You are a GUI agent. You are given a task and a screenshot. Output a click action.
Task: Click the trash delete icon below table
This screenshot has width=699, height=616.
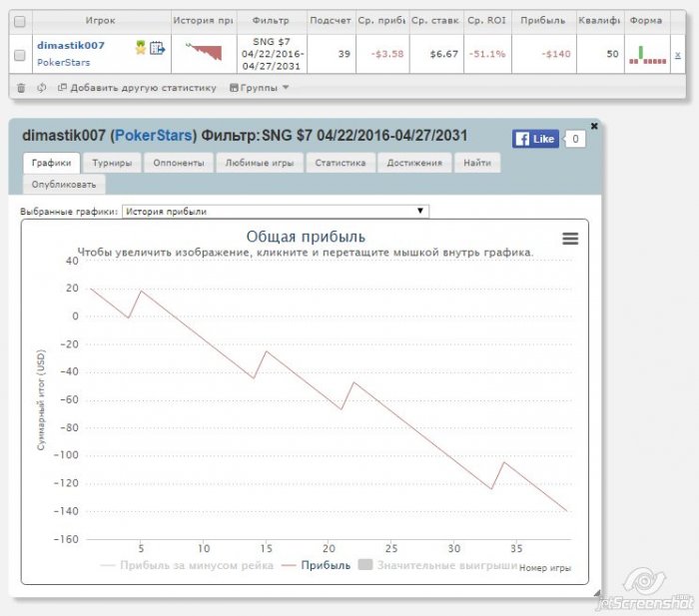(x=21, y=88)
